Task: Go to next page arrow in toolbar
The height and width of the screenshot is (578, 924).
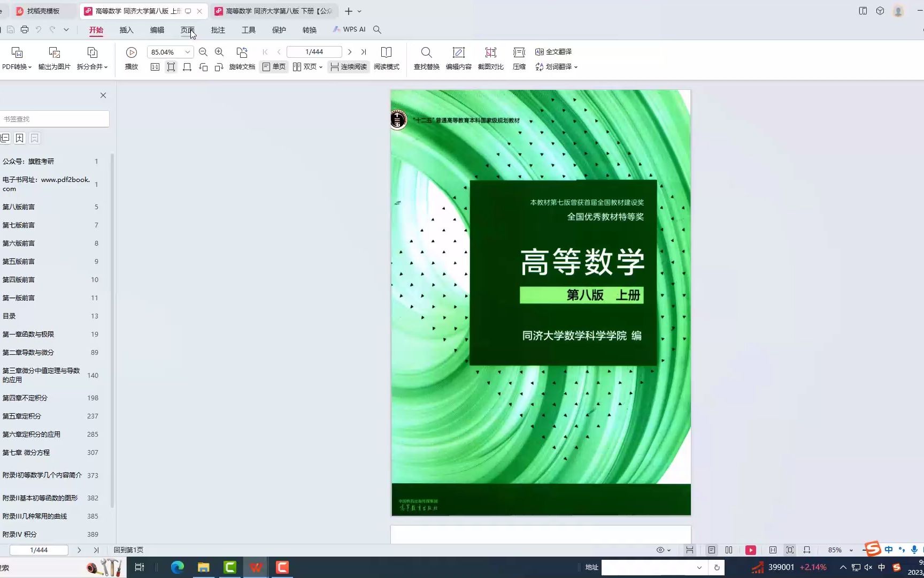Action: 350,52
